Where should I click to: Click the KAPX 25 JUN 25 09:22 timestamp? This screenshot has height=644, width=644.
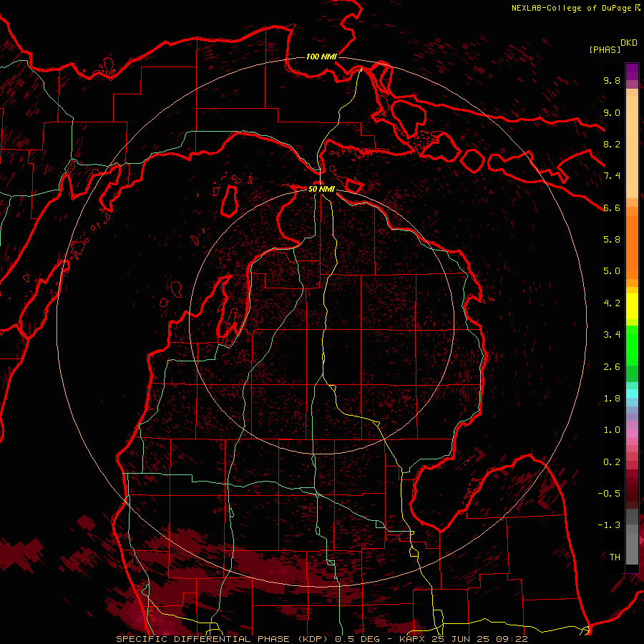[x=463, y=639]
